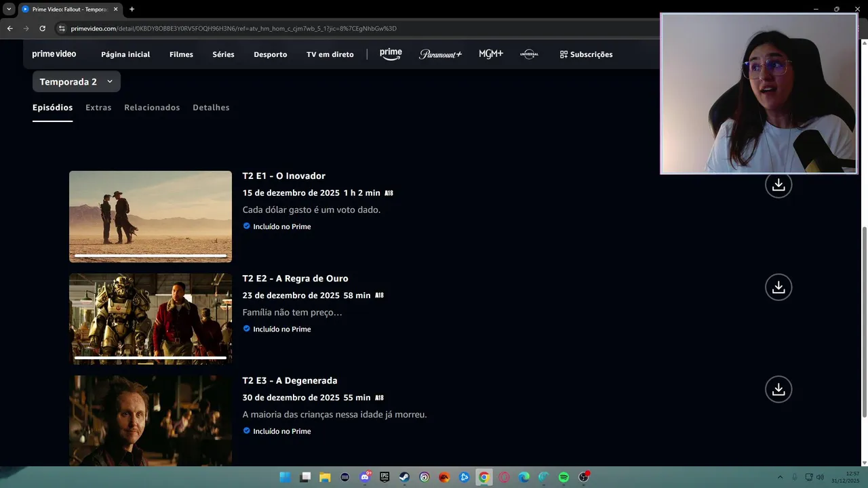Image resolution: width=868 pixels, height=488 pixels.
Task: Go to Página inicial in the navigation
Action: [125, 54]
